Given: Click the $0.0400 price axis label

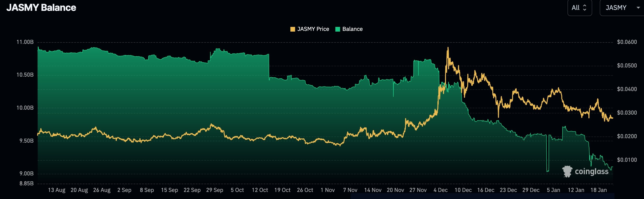Looking at the screenshot, I should [627, 89].
